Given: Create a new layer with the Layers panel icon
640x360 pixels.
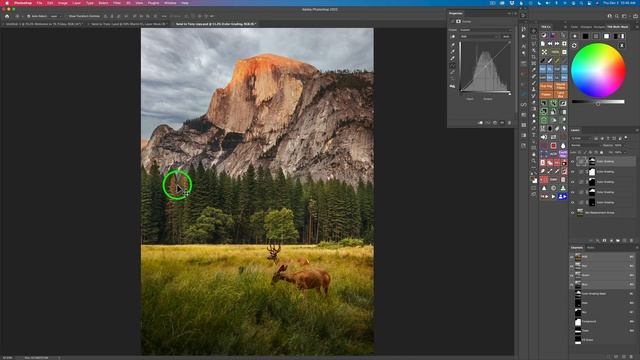Looking at the screenshot, I should tap(624, 241).
